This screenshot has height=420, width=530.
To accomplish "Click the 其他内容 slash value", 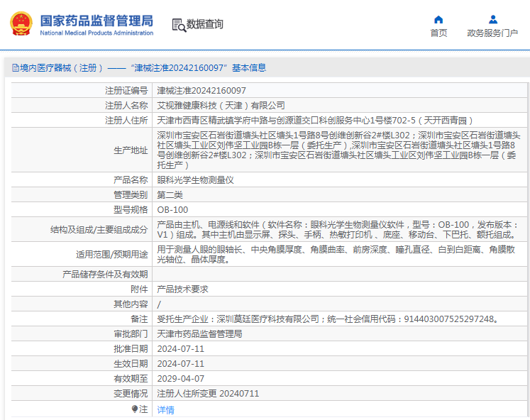I will pyautogui.click(x=159, y=304).
